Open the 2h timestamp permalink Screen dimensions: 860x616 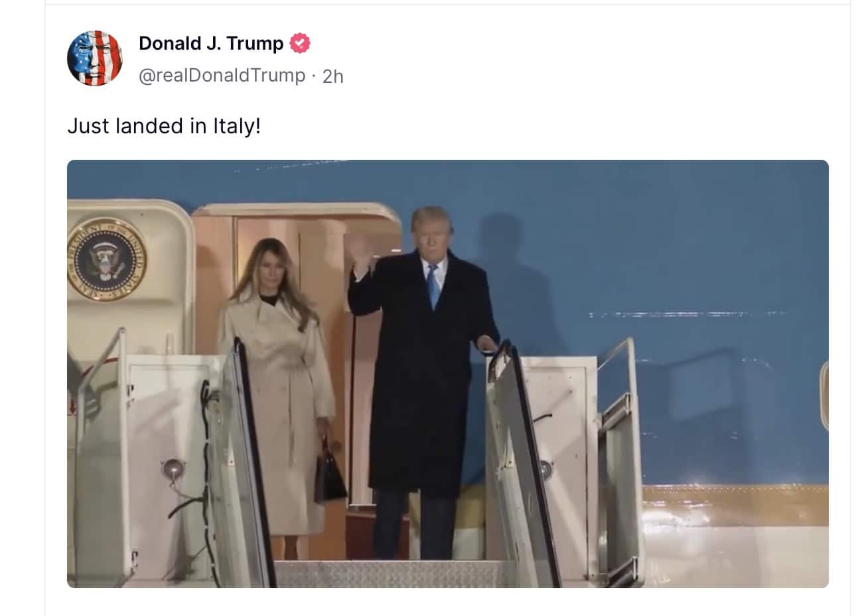[x=333, y=76]
